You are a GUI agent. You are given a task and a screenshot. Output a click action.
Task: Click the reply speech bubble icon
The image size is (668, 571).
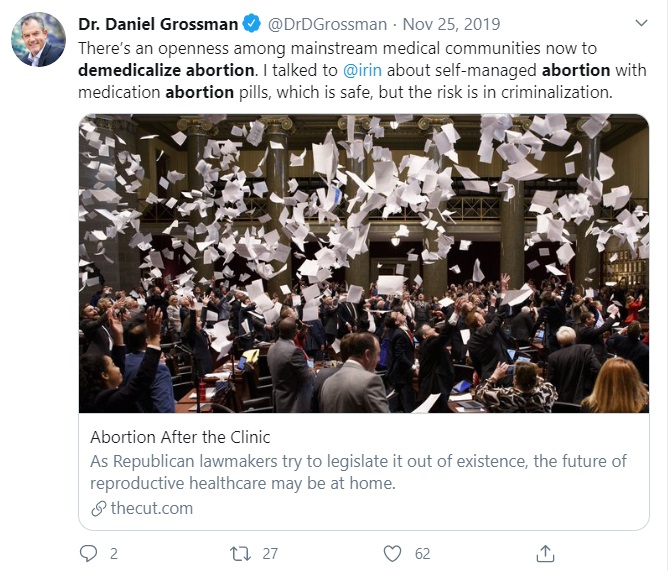click(x=88, y=552)
